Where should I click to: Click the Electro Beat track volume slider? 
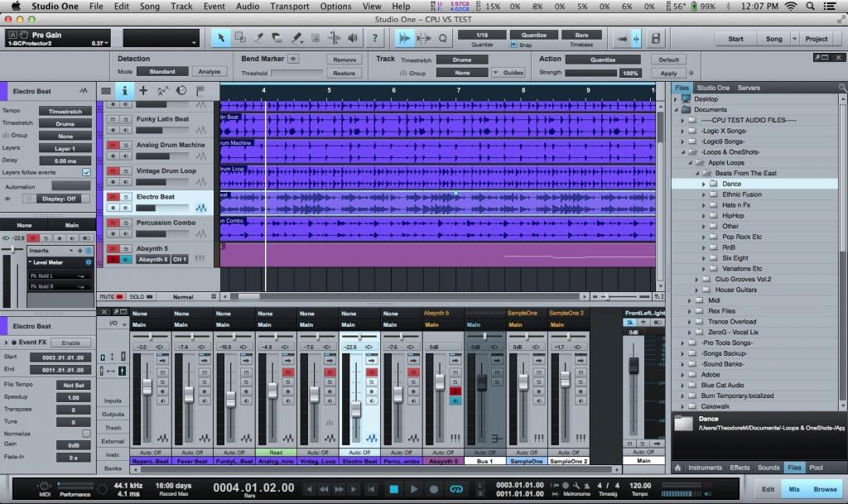coord(162,208)
